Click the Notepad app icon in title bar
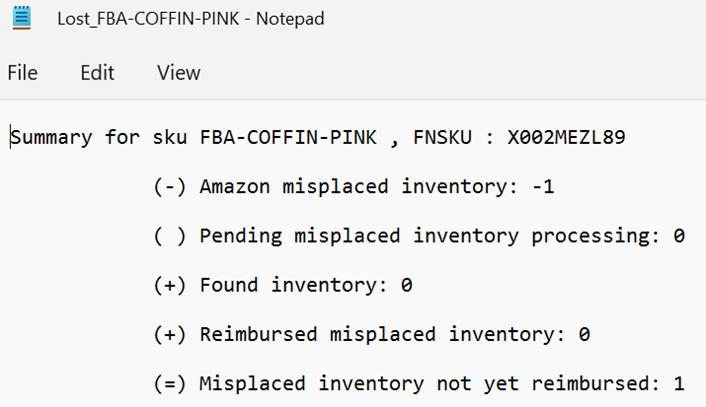The height and width of the screenshot is (407, 706). [22, 18]
